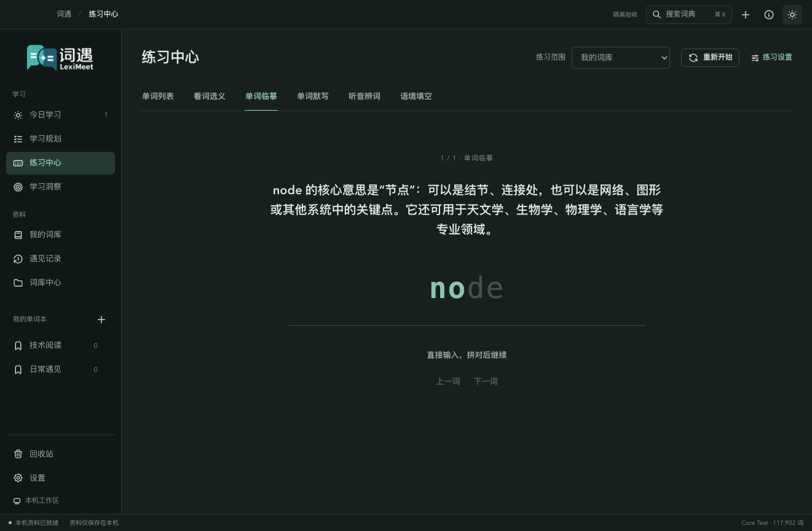Click the 设置 gear icon
812x531 pixels.
(18, 478)
